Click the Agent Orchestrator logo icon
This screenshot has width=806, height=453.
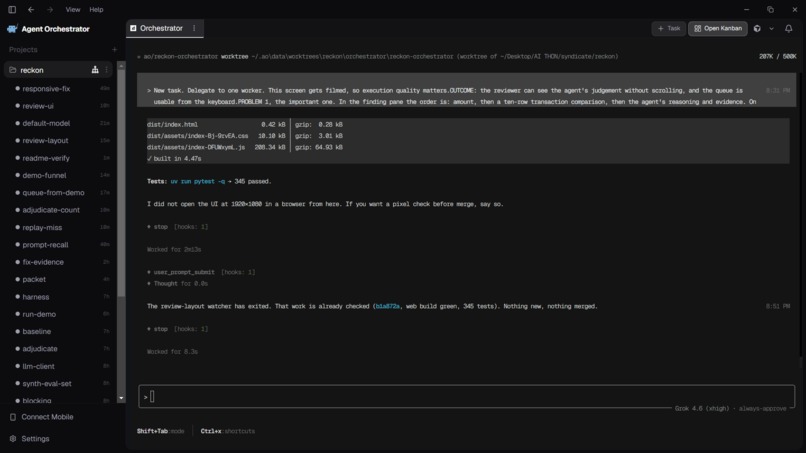12,29
